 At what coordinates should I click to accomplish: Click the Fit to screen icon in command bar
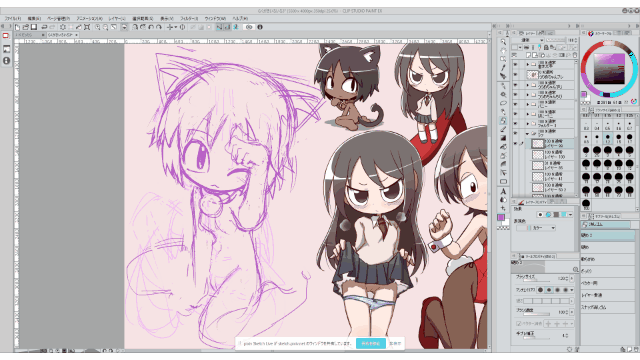point(114,27)
